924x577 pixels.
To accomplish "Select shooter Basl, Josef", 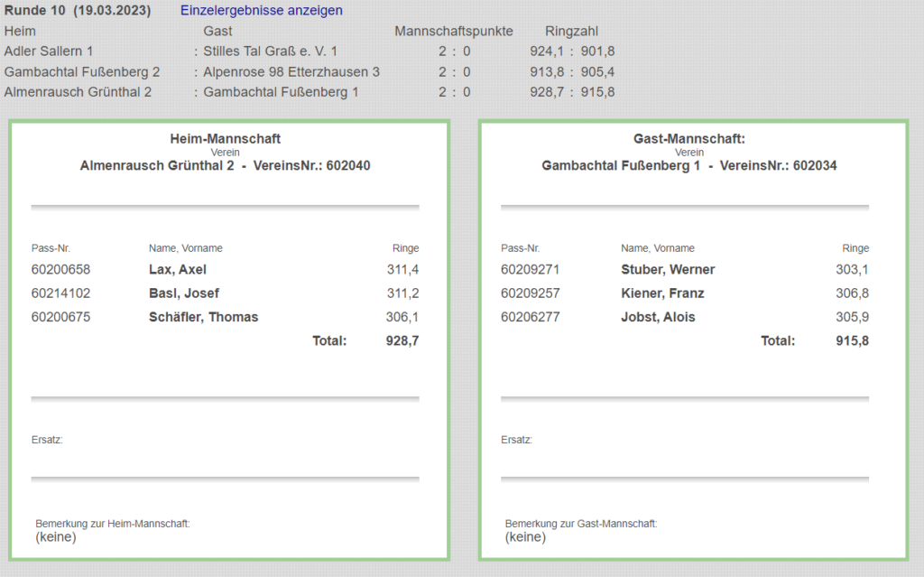I will point(184,293).
